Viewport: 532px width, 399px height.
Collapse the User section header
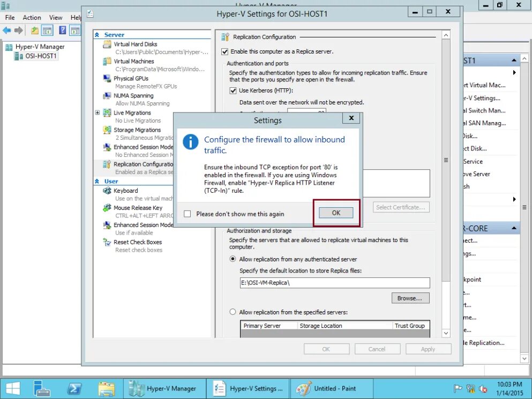pyautogui.click(x=97, y=181)
